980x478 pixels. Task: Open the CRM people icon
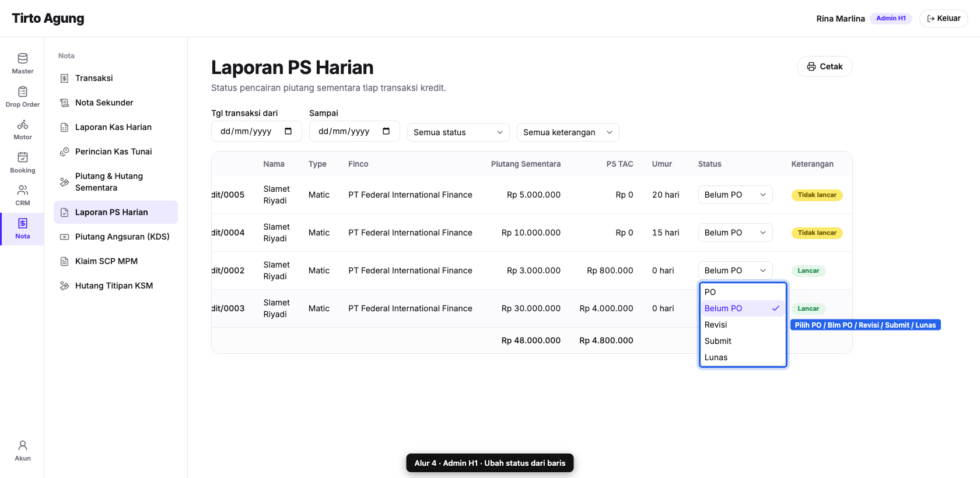[23, 190]
